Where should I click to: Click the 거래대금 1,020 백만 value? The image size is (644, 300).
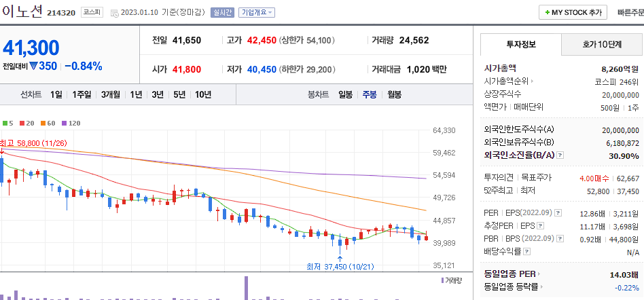(x=427, y=69)
